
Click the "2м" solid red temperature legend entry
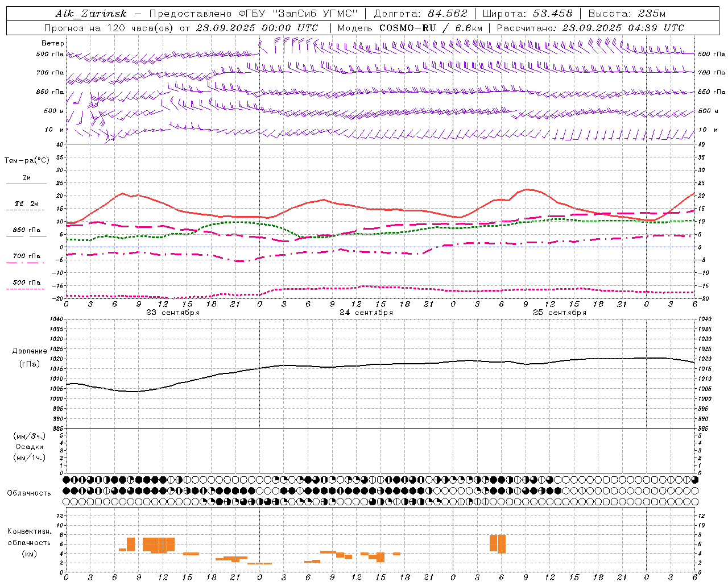(27, 178)
